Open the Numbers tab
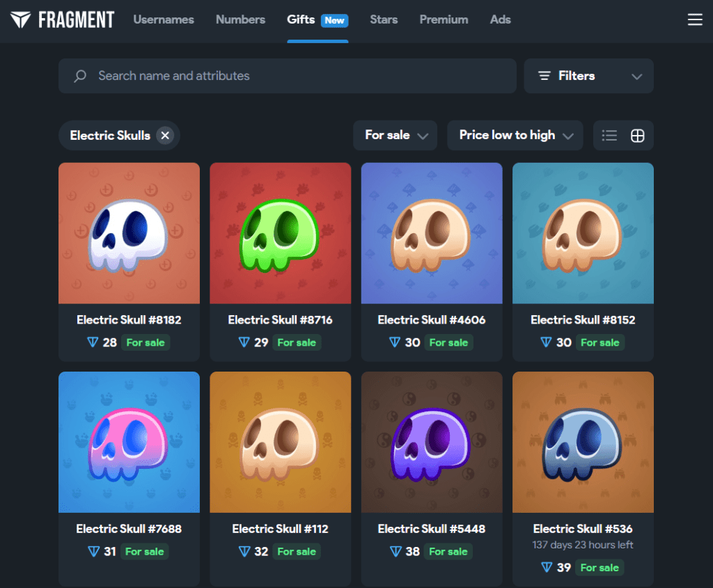This screenshot has width=713, height=588. [x=240, y=19]
